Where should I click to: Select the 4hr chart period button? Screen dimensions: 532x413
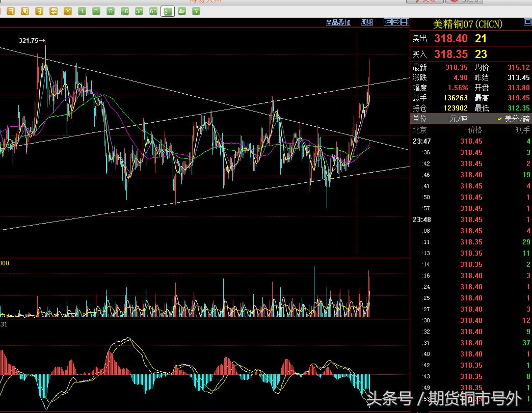182,11
